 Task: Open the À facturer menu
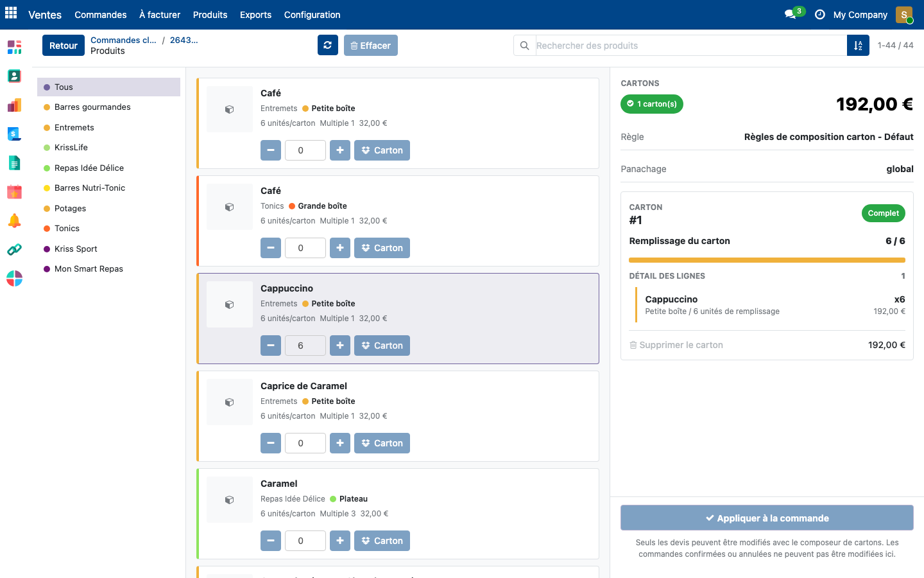click(x=160, y=15)
